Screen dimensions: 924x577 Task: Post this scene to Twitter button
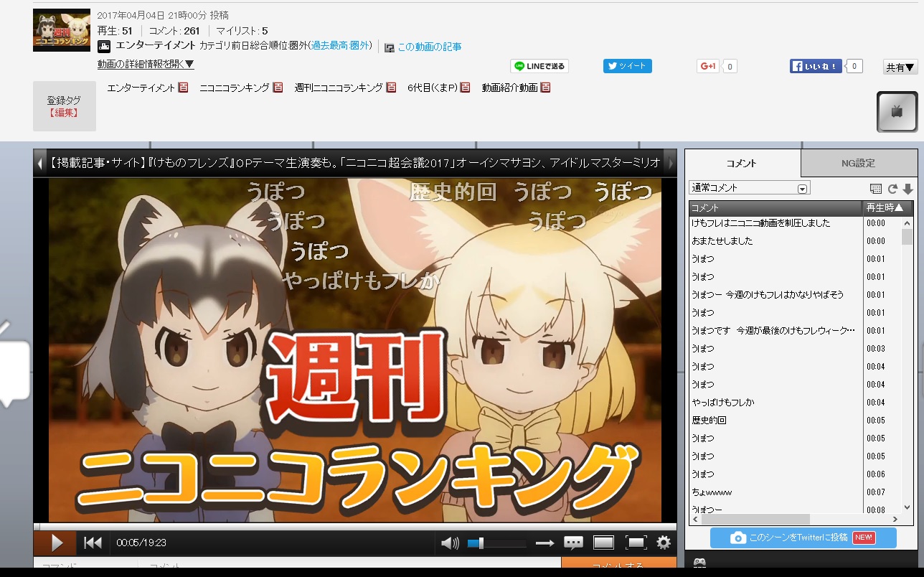pyautogui.click(x=803, y=538)
